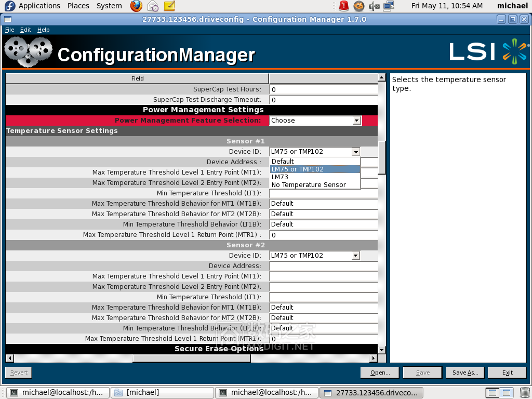
Task: Click the Temperature Sensor Settings heading
Action: 62,131
